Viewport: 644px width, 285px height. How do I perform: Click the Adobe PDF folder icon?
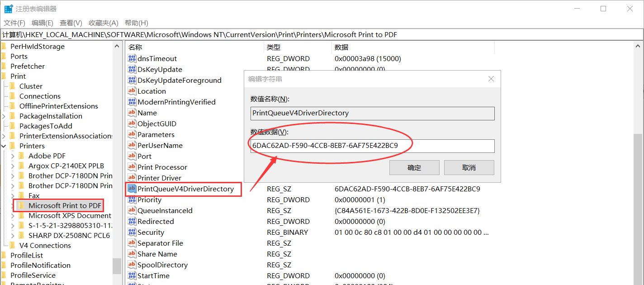tap(22, 156)
